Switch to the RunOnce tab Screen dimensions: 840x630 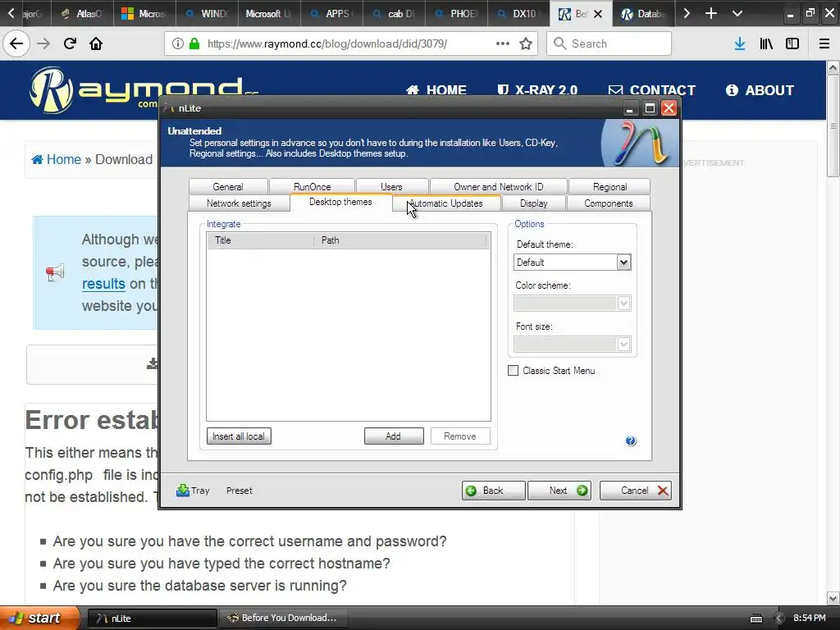tap(312, 186)
